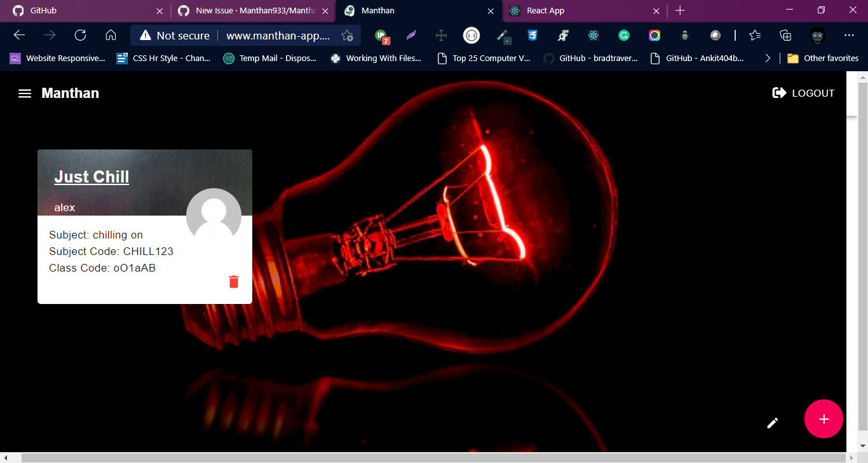
Task: Open the Grammarly extension icon
Action: point(624,36)
